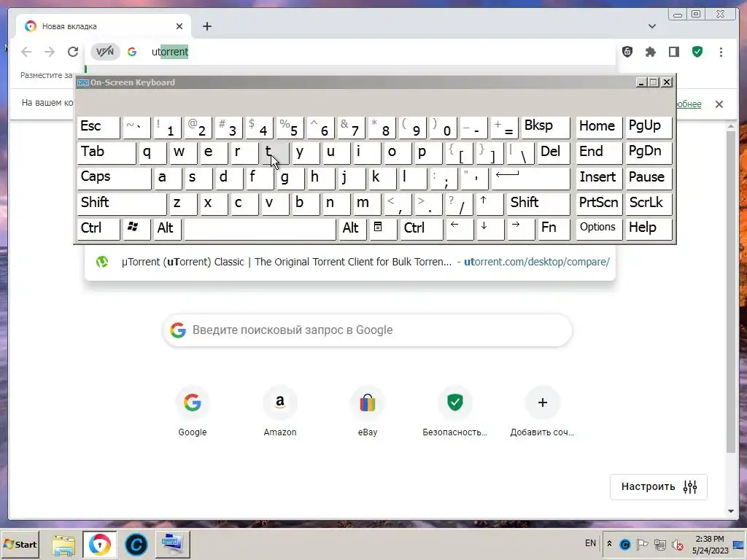Click the Home key
This screenshot has width=747, height=560.
tap(599, 127)
